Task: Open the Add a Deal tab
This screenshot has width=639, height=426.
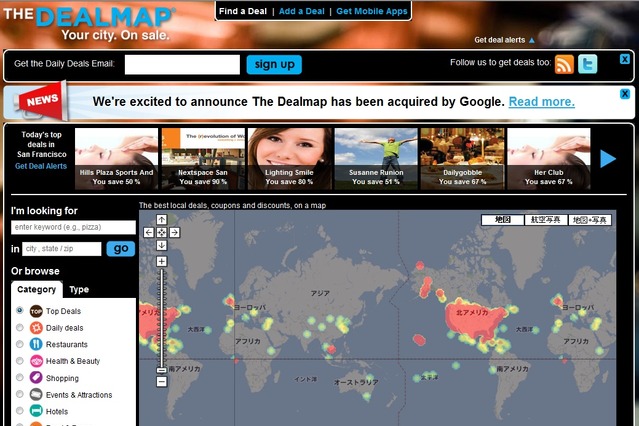Action: tap(302, 11)
